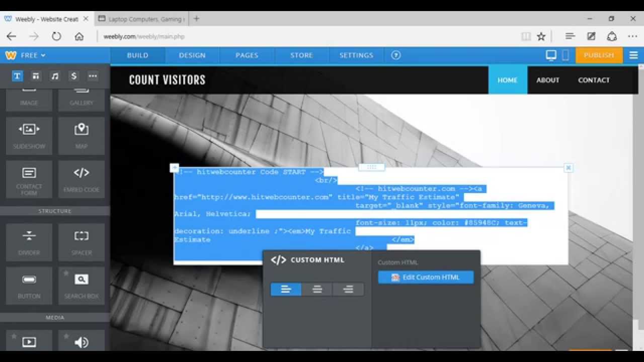Align the custom HTML right
The width and height of the screenshot is (644, 362).
[348, 289]
